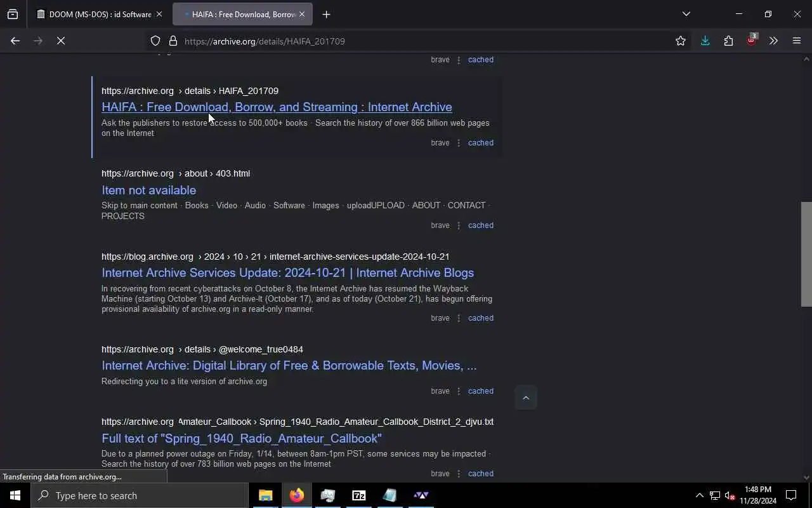Open the network status tray icon
Viewport: 812px width, 508px height.
715,495
